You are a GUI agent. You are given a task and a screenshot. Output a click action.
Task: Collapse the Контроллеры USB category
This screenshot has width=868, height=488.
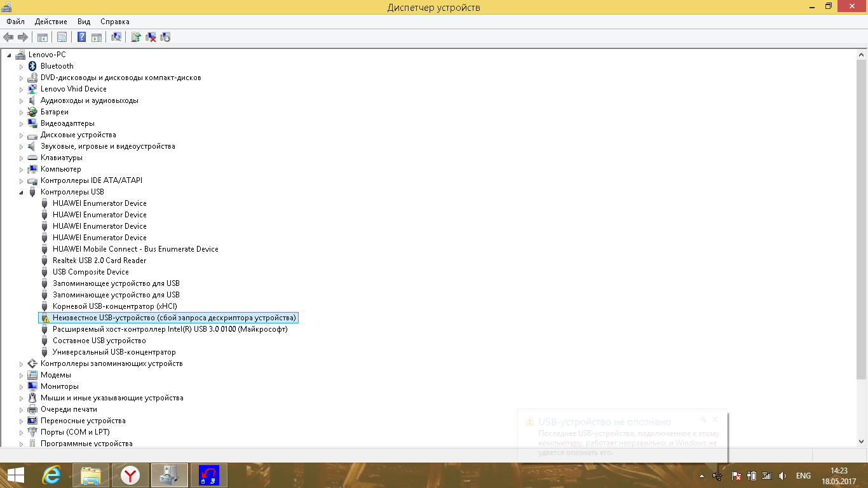(21, 192)
